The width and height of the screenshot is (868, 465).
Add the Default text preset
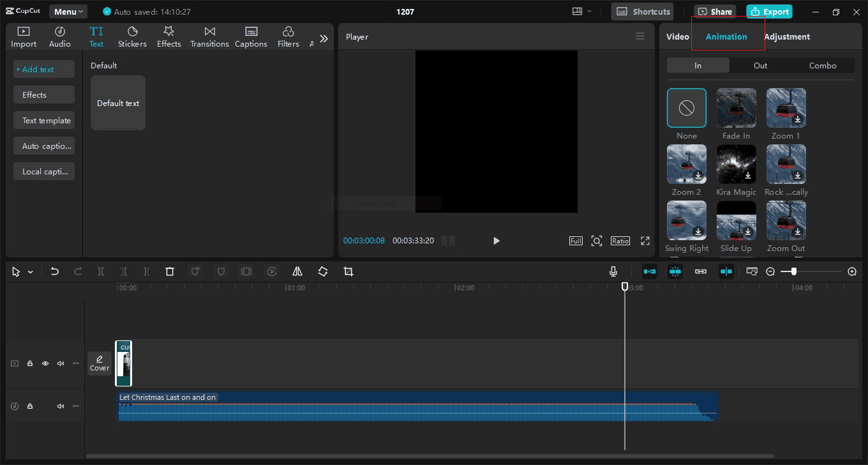[x=118, y=103]
